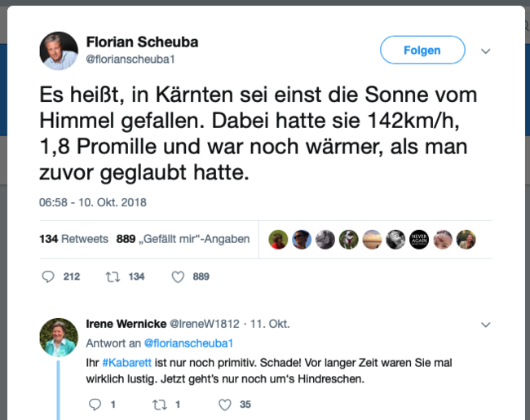This screenshot has width=530, height=420.
Task: Open Irene Wernicke's avatar
Action: coord(59,337)
